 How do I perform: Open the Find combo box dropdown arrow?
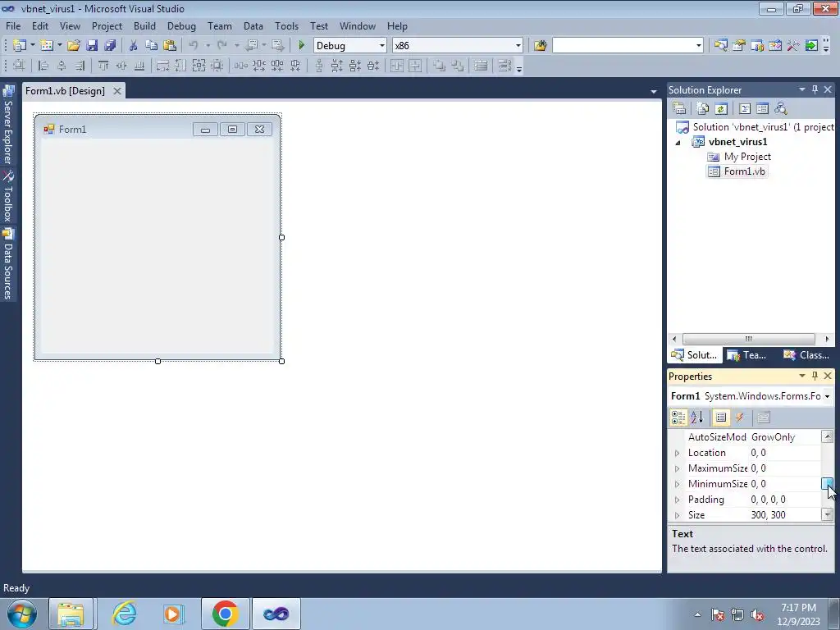(699, 46)
